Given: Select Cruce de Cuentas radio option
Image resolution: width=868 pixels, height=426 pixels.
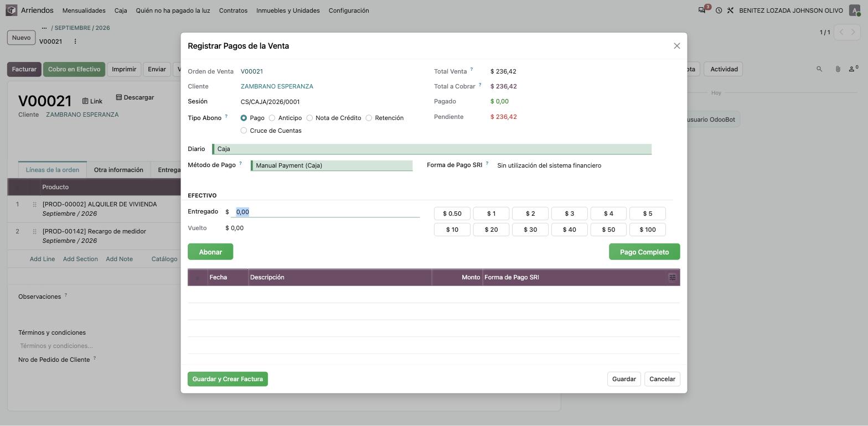Looking at the screenshot, I should [244, 131].
